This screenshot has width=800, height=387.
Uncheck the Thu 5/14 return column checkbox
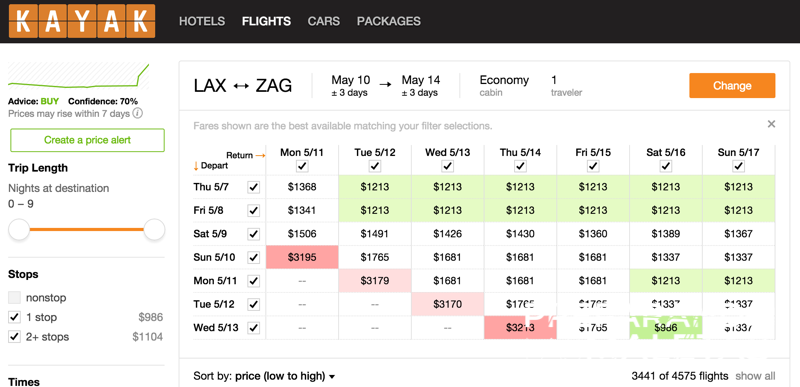pyautogui.click(x=520, y=166)
